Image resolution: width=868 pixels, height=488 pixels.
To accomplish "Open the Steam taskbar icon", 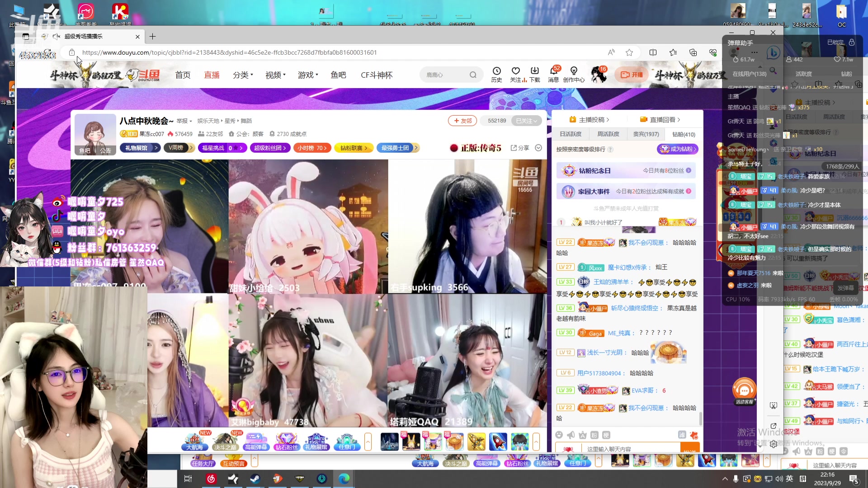I will [x=255, y=479].
